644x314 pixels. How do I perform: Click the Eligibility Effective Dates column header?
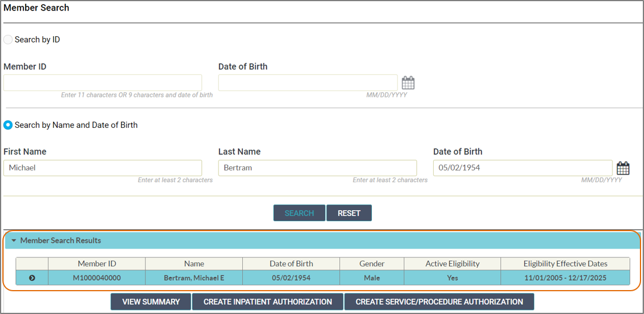(565, 264)
